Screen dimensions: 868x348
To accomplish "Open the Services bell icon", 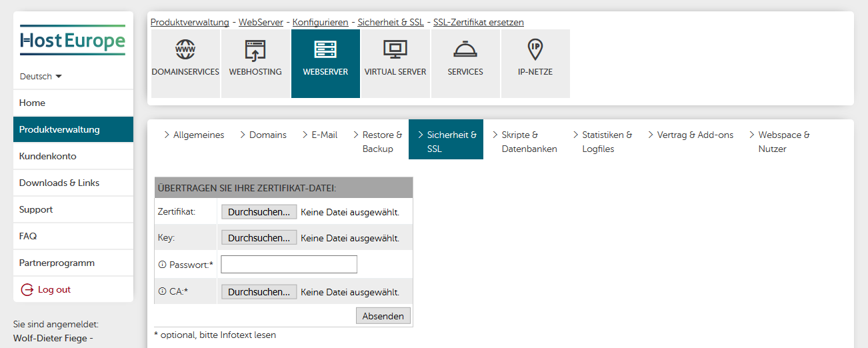I will coord(465,49).
